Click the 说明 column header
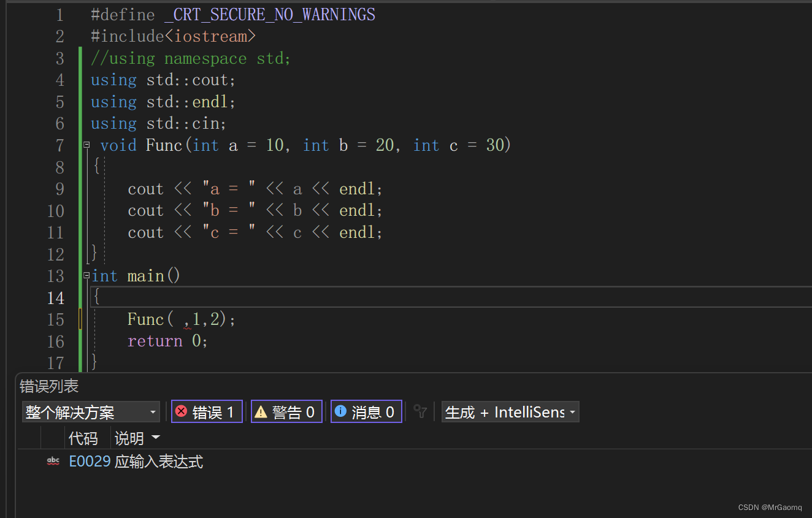This screenshot has width=812, height=518. coord(129,438)
